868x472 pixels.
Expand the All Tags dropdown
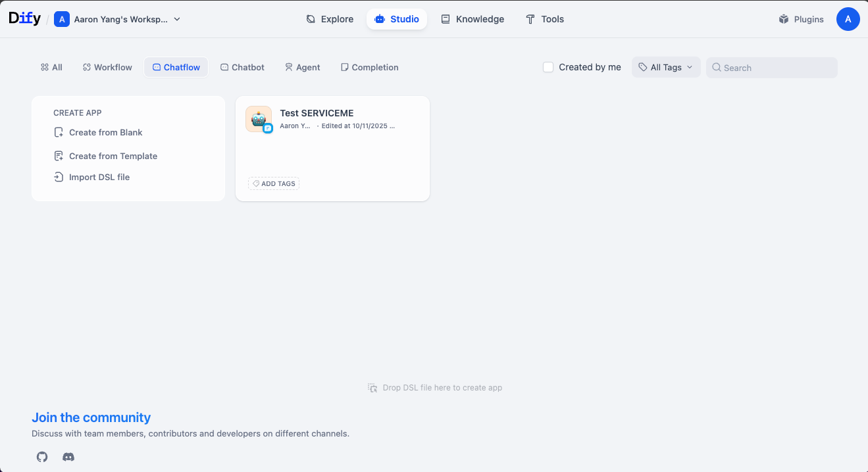(666, 67)
